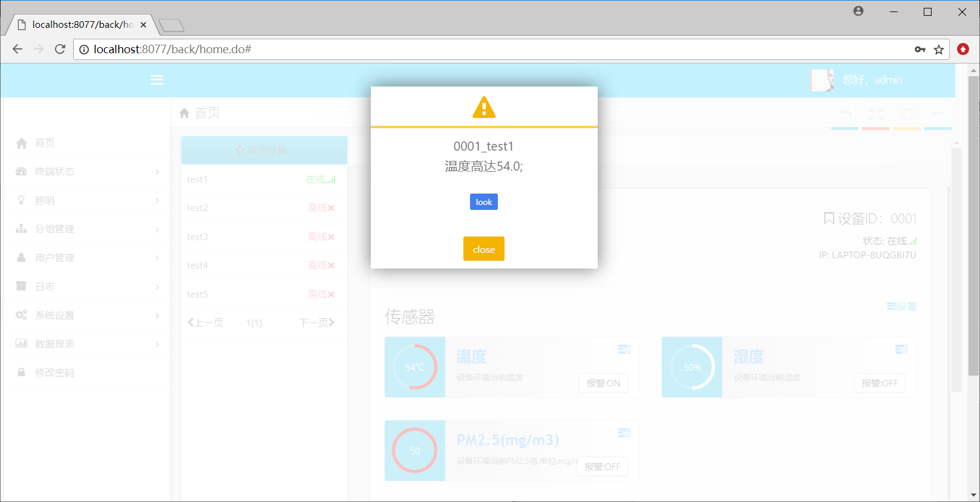Click the temperature card list icon

click(624, 349)
